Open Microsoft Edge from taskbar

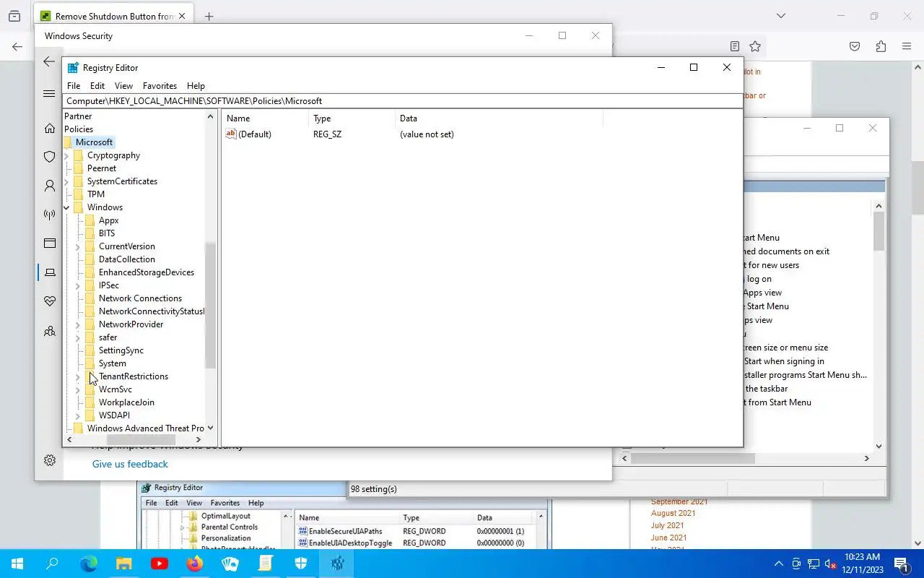[x=88, y=564]
